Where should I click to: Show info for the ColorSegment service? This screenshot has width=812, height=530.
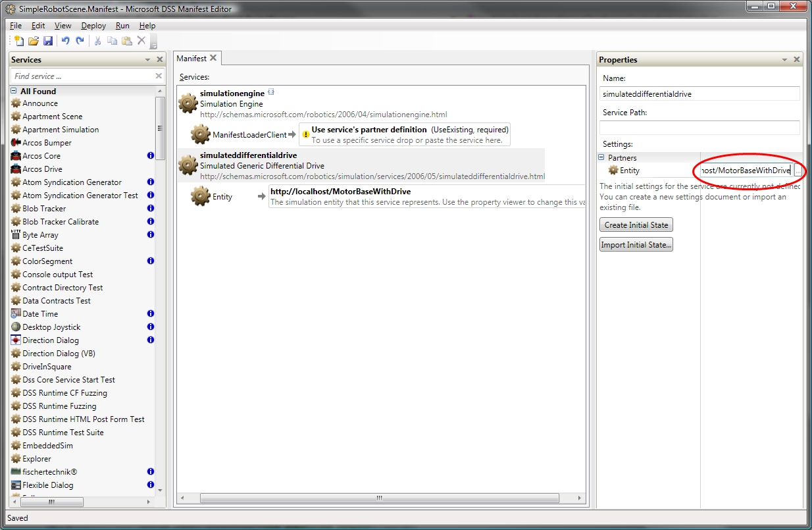(151, 261)
